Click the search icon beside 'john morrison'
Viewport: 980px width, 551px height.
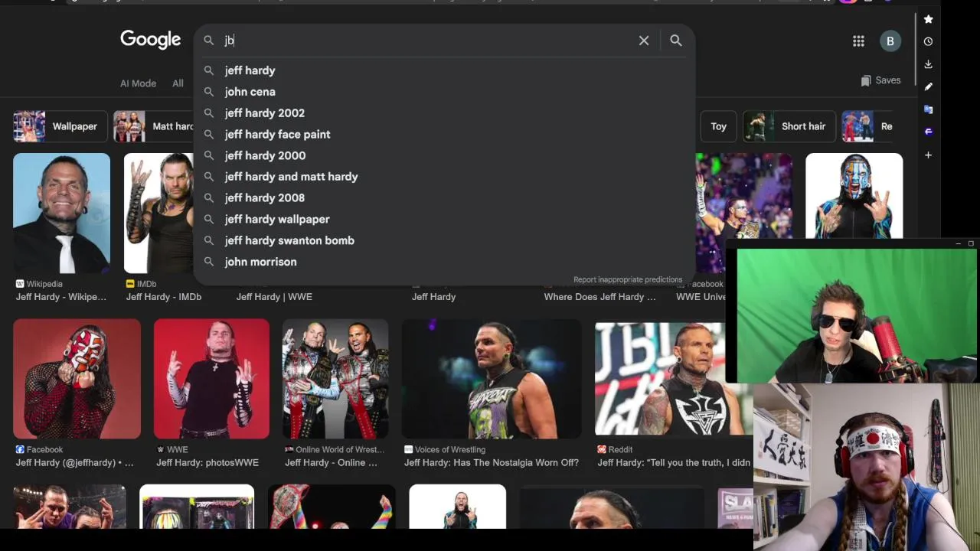point(208,262)
